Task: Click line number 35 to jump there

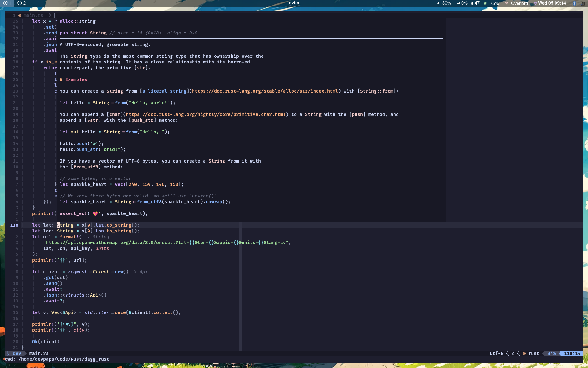Action: tap(15, 21)
